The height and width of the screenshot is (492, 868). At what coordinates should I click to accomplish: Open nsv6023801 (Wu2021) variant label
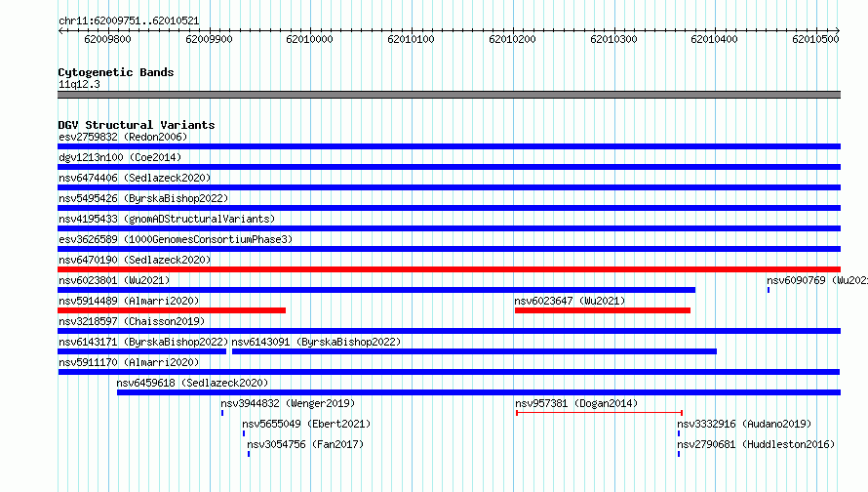[114, 280]
